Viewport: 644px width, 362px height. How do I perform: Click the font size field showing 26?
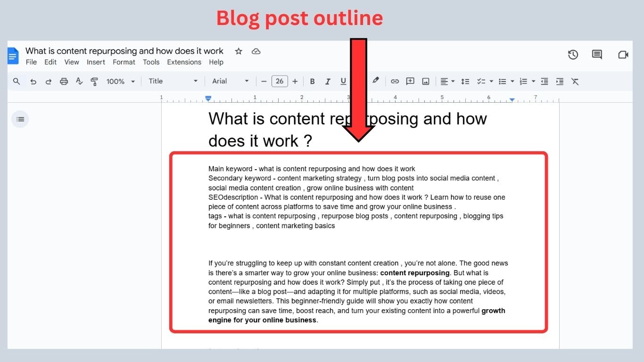pyautogui.click(x=280, y=81)
